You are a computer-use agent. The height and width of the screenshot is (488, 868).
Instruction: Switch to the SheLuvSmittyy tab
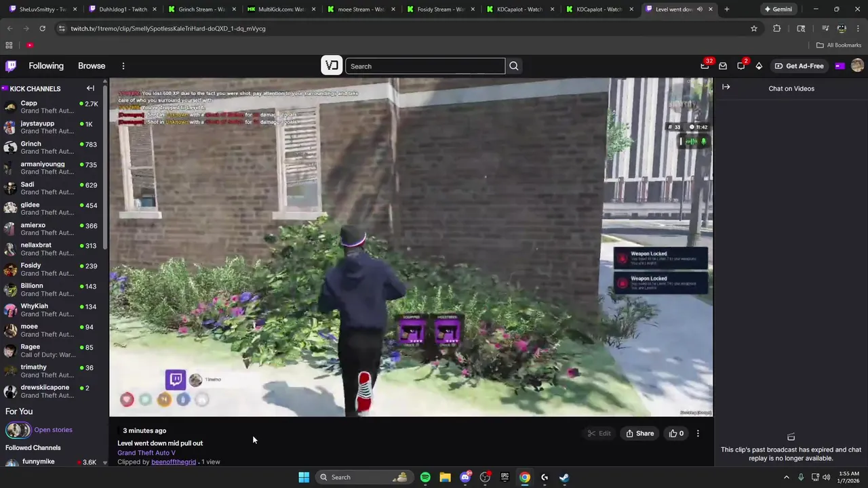tap(42, 9)
